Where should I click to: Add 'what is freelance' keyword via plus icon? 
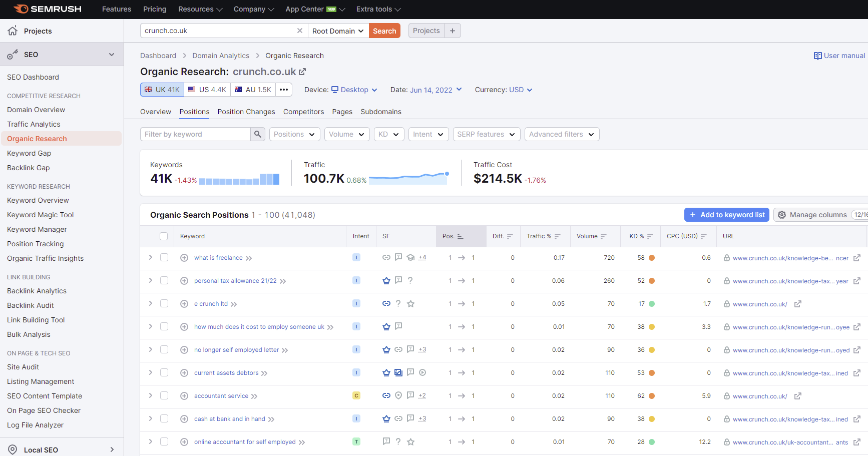pyautogui.click(x=184, y=258)
